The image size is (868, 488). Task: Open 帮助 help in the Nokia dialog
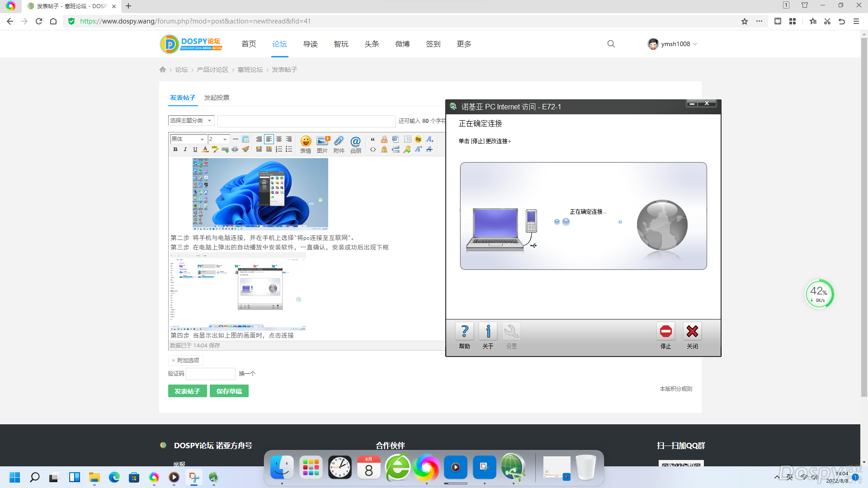click(464, 336)
